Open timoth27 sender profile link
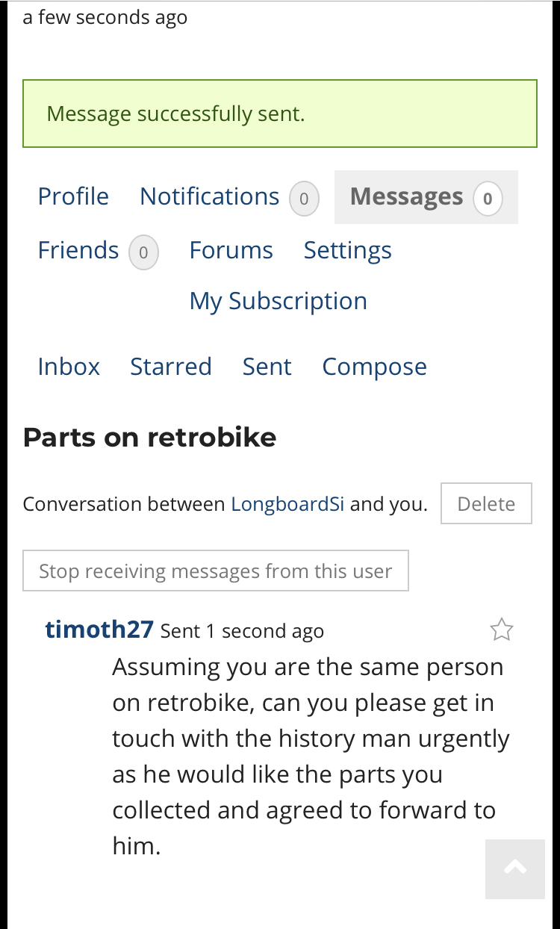 tap(99, 630)
